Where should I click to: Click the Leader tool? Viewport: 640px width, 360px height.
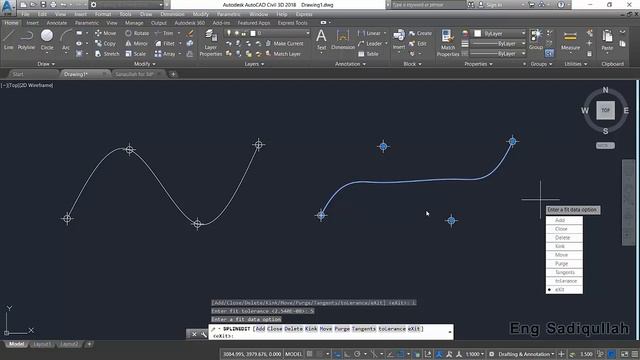(370, 43)
